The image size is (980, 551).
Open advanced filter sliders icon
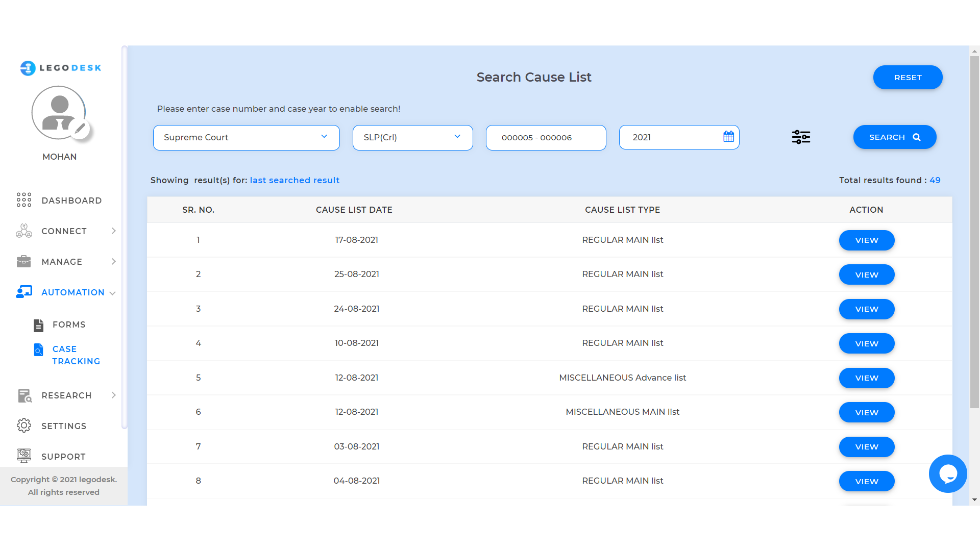coord(801,137)
